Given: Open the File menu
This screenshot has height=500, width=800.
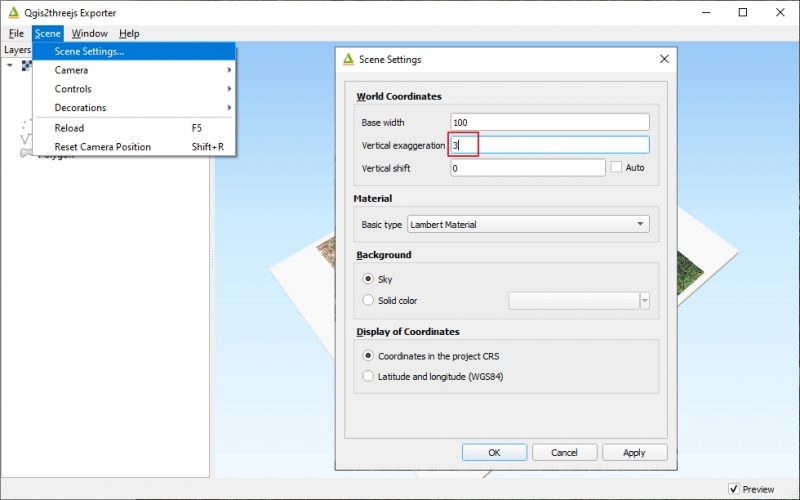Looking at the screenshot, I should pos(16,34).
